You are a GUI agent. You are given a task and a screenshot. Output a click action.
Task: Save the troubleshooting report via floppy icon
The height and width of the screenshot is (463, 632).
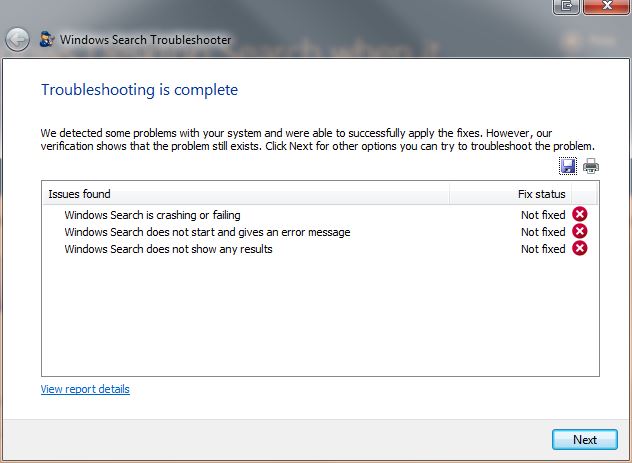[568, 166]
